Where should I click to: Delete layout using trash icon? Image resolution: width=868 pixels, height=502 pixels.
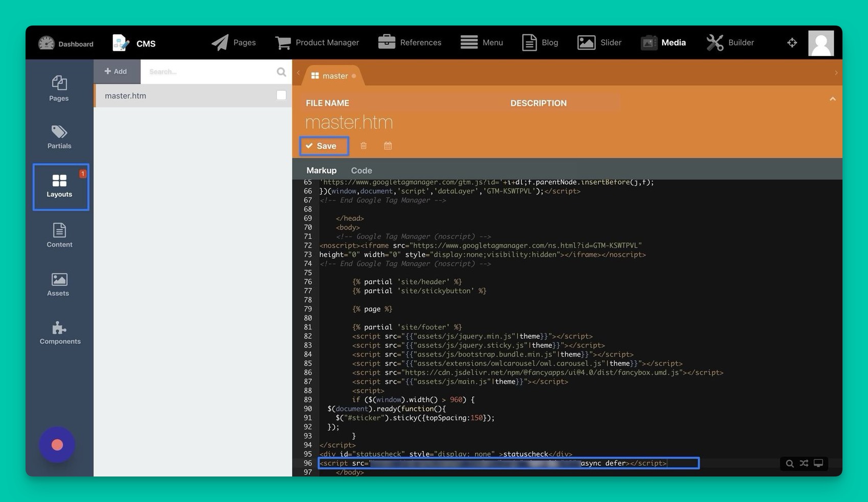[364, 146]
